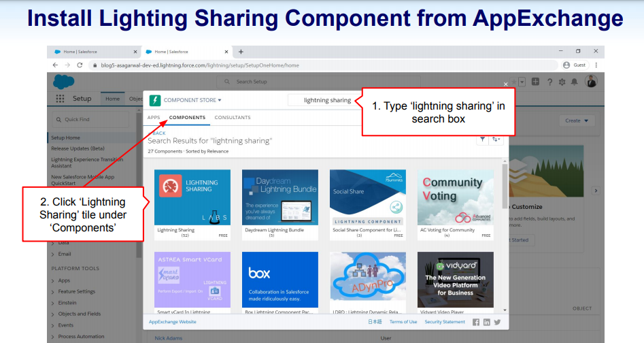Viewport: 644px width, 343px height.
Task: Click the Facebook icon in dialog footer
Action: coord(475,323)
